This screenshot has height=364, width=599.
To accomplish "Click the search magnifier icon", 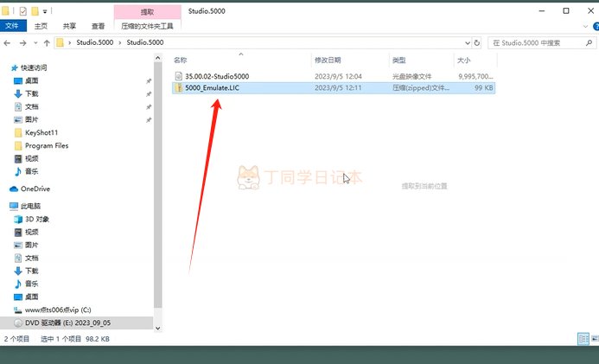I will (x=589, y=42).
